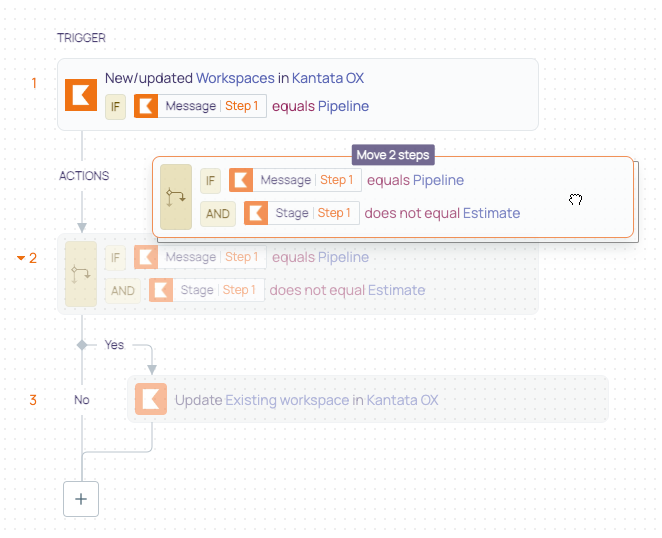Open the Workspaces link in the trigger title

point(235,78)
